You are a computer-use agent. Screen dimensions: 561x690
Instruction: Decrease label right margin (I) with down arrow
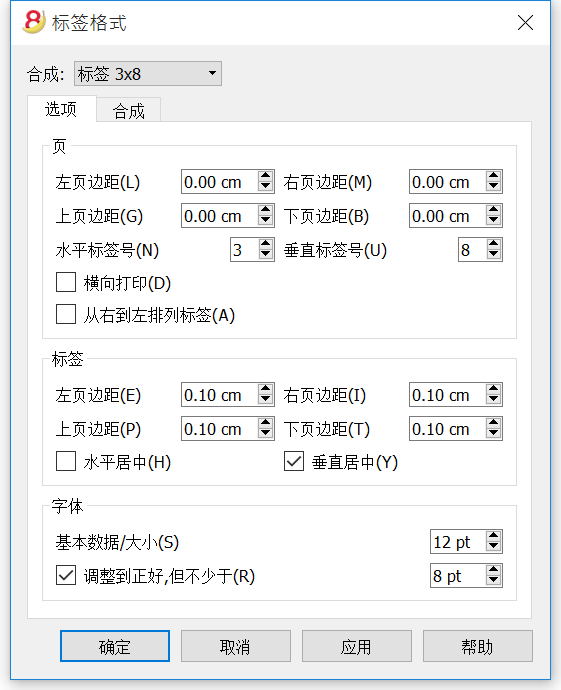point(493,400)
